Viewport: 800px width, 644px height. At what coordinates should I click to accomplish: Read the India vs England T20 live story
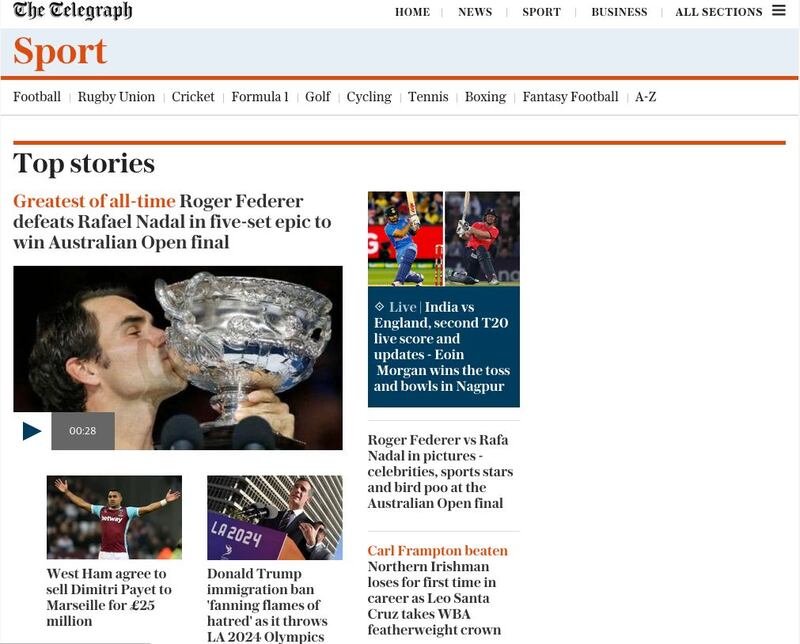[441, 346]
